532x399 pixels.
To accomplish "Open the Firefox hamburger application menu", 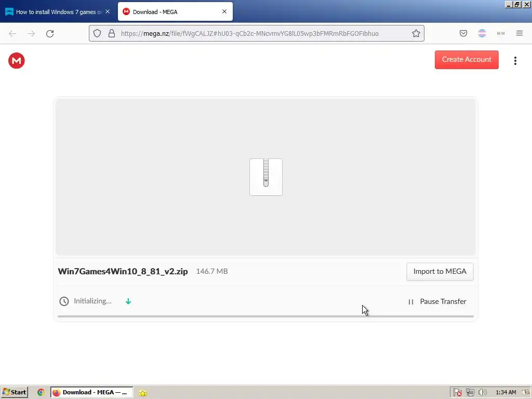I will click(520, 33).
